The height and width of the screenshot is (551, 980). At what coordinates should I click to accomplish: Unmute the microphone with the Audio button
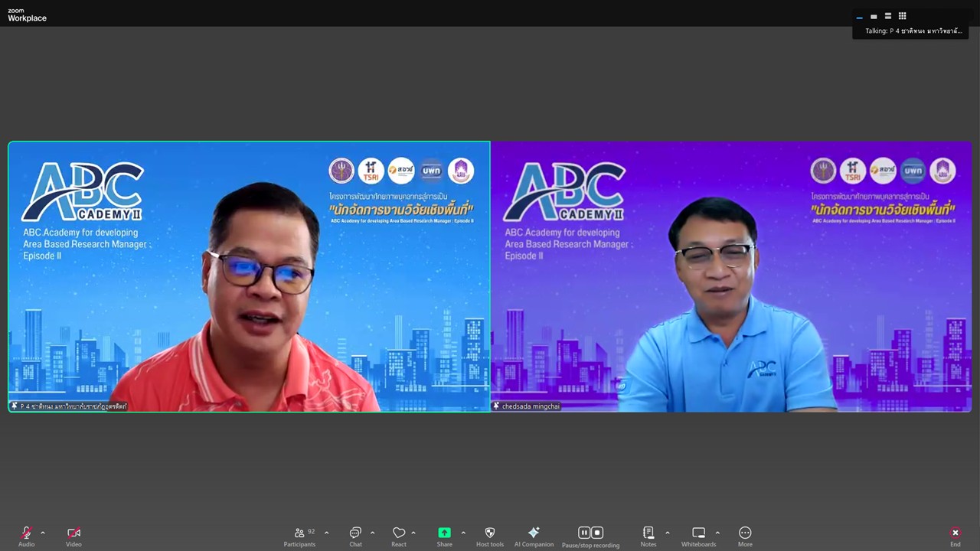click(x=26, y=536)
